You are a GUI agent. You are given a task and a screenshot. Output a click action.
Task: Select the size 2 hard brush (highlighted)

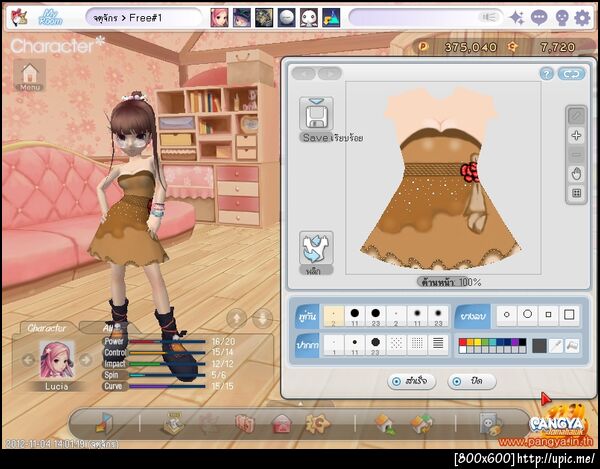[334, 316]
